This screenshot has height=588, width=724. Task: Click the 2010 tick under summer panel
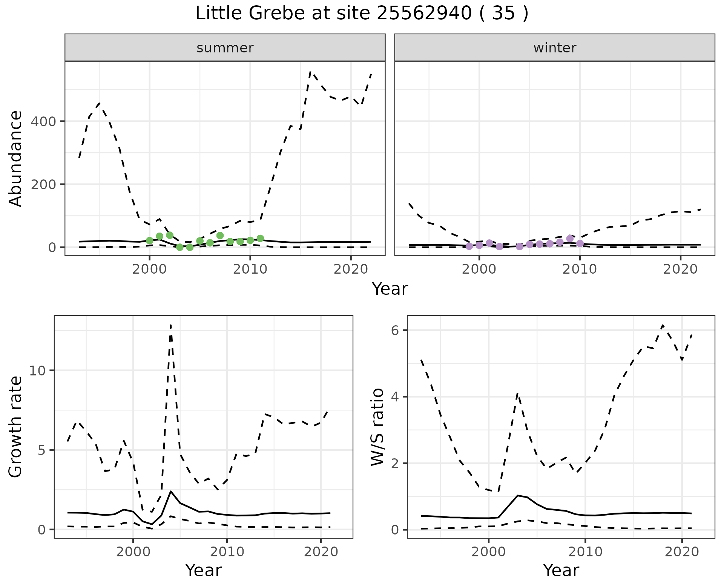coord(250,269)
